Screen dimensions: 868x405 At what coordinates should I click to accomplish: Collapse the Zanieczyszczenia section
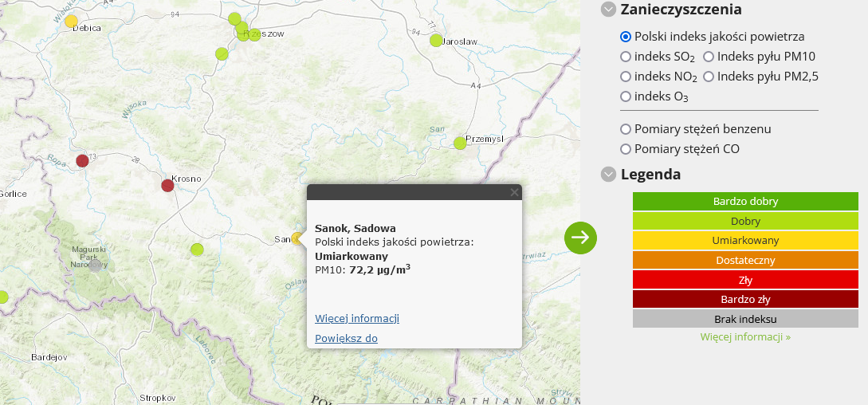pyautogui.click(x=609, y=10)
